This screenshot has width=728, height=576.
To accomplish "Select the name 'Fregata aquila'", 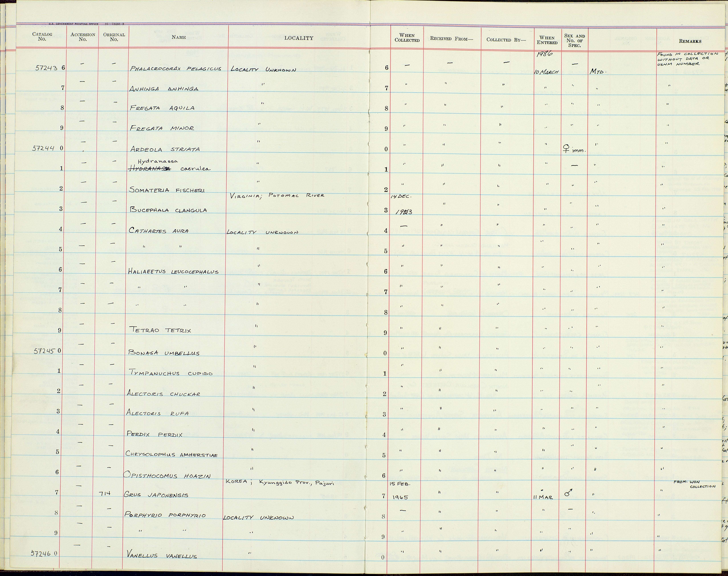I will (x=162, y=108).
